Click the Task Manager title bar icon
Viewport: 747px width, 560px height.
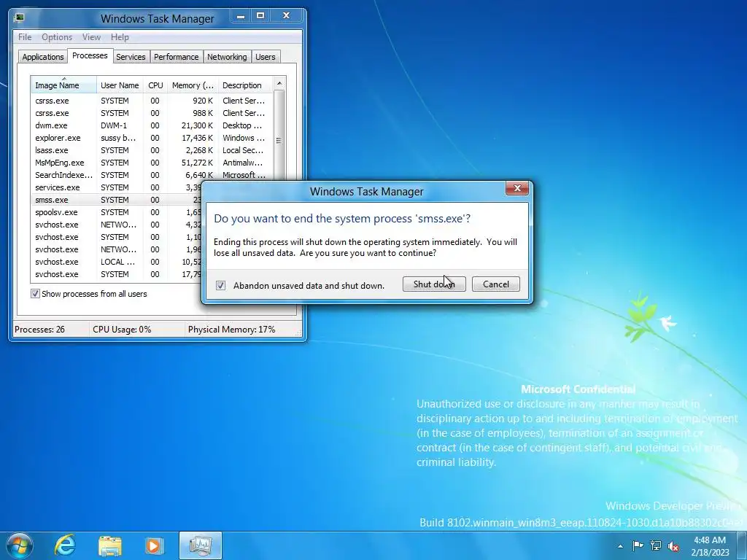point(20,18)
